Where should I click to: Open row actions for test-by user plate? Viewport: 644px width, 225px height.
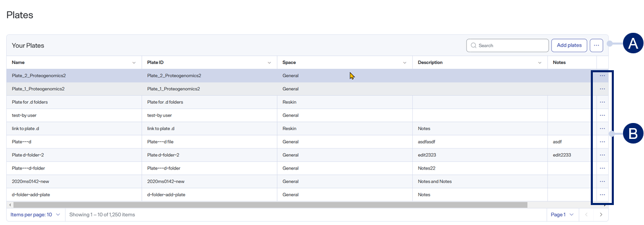coord(602,116)
